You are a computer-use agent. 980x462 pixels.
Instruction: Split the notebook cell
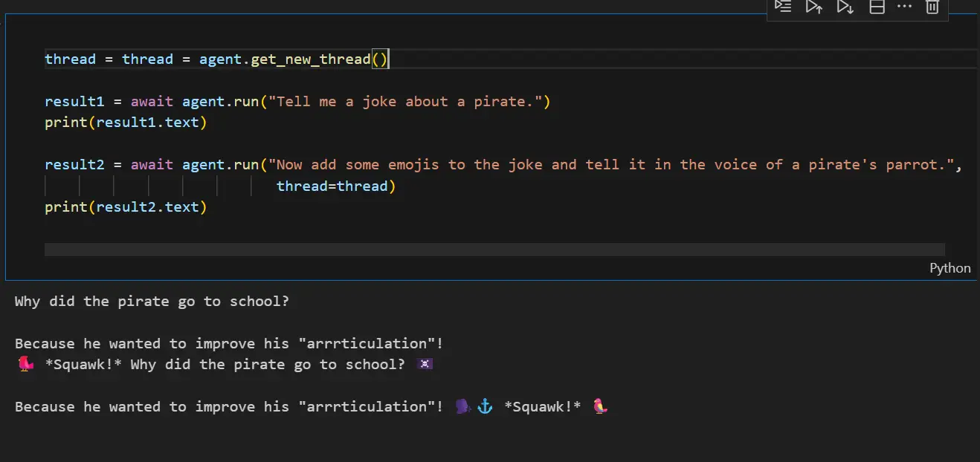(876, 7)
